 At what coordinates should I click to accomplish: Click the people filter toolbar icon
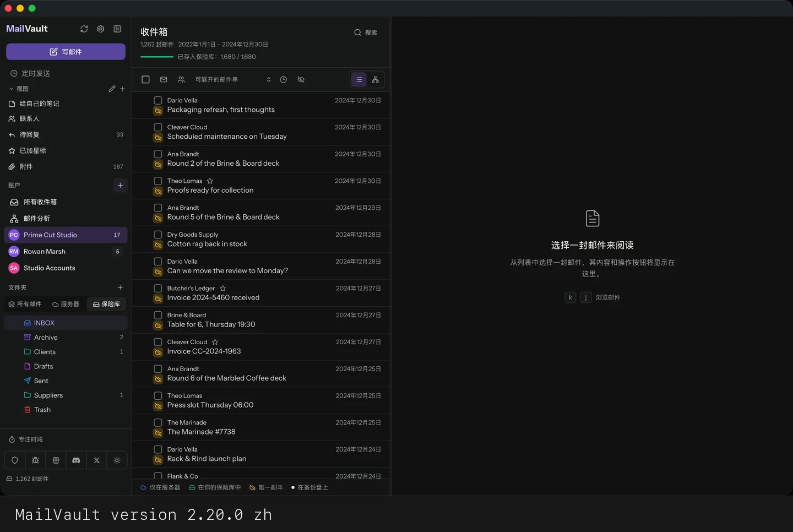coord(181,79)
